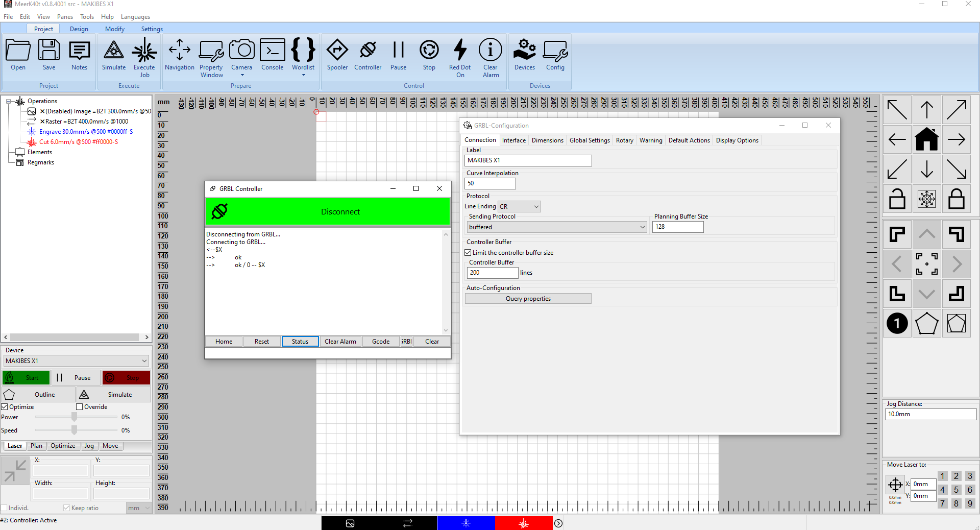This screenshot has height=530, width=980.
Task: Open the Console window icon
Action: point(273,55)
